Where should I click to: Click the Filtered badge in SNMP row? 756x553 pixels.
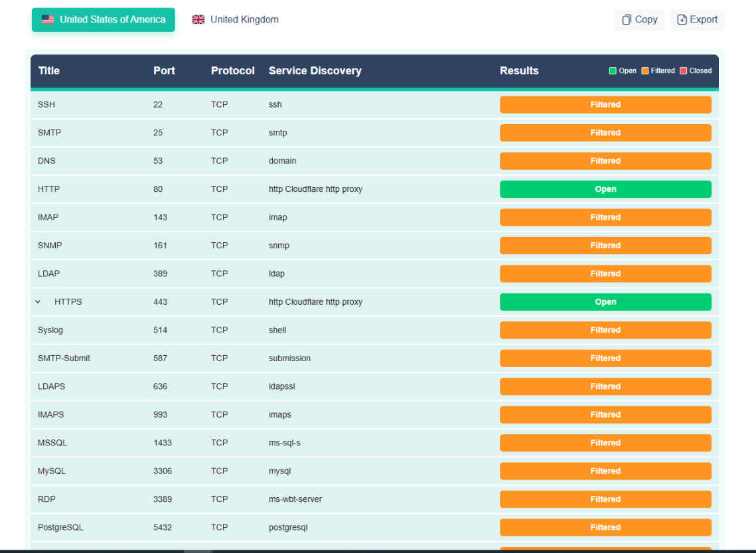click(605, 246)
